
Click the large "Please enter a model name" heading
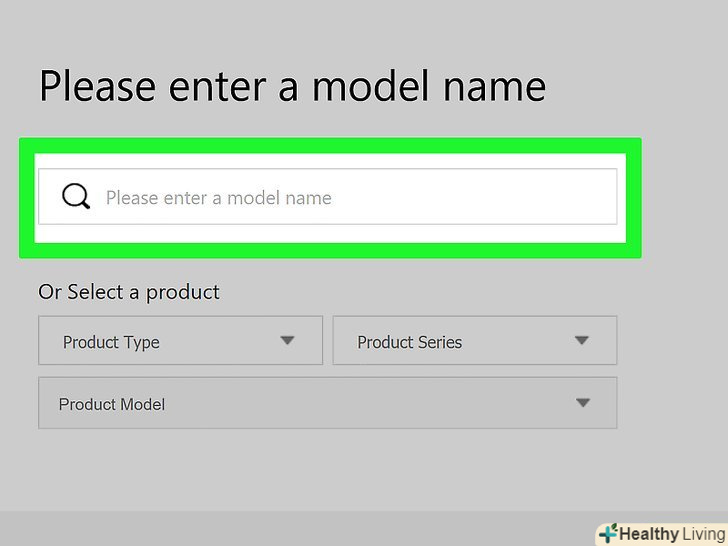coord(292,86)
